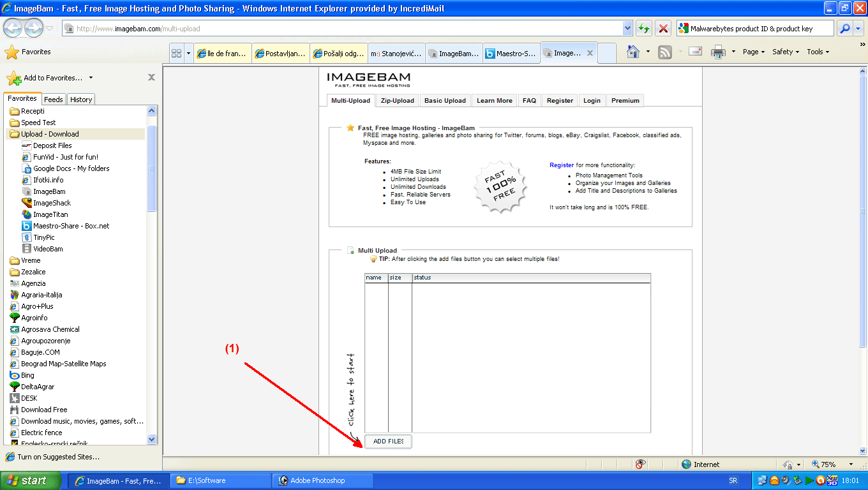Open the Safety menu

pos(786,52)
